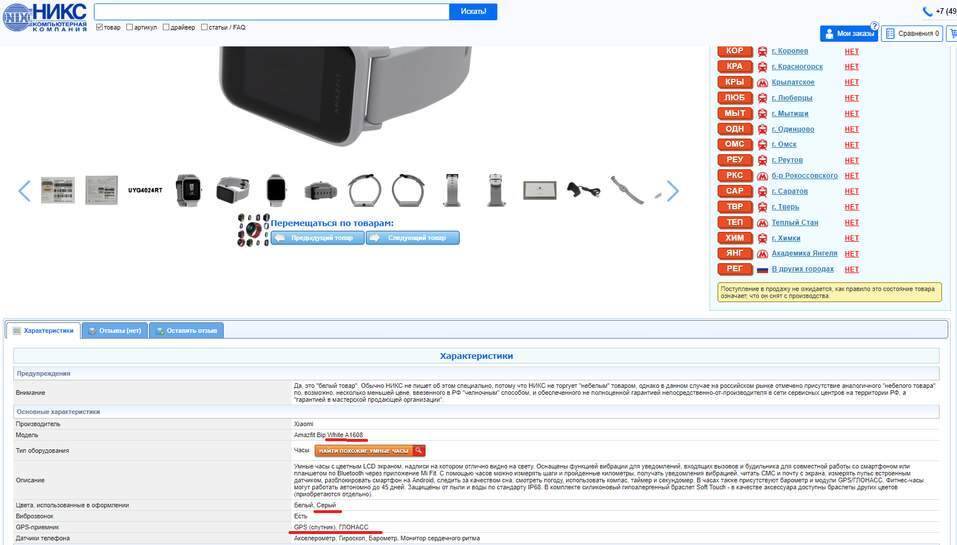The image size is (957, 545).
Task: Click the ЯНГ store badge
Action: click(735, 253)
